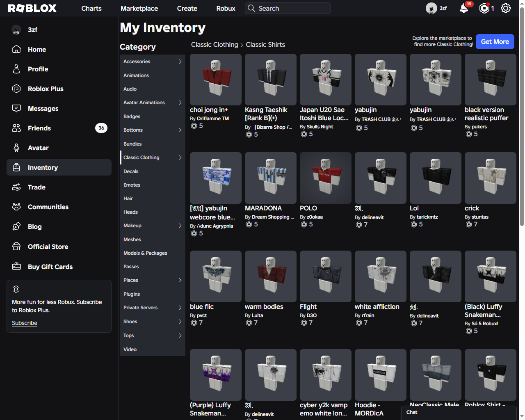
Task: Click the Roblox logo
Action: 32,8
